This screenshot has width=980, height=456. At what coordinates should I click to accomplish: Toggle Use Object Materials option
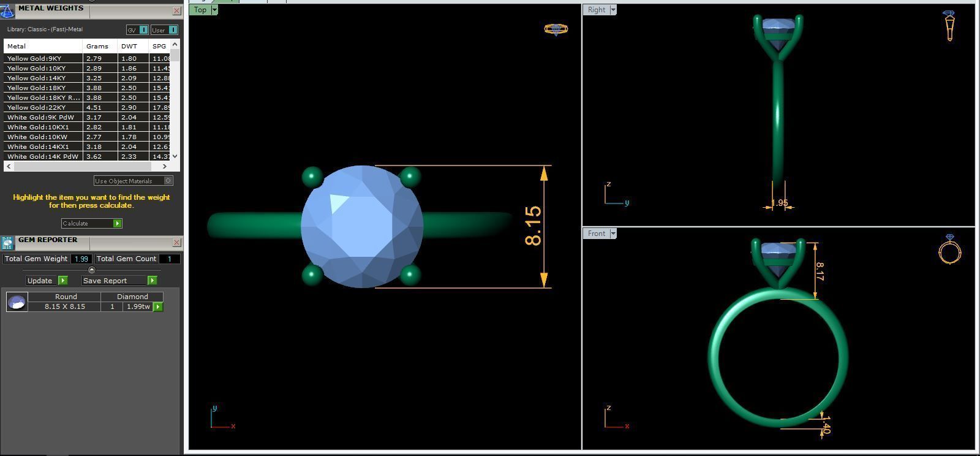(133, 181)
